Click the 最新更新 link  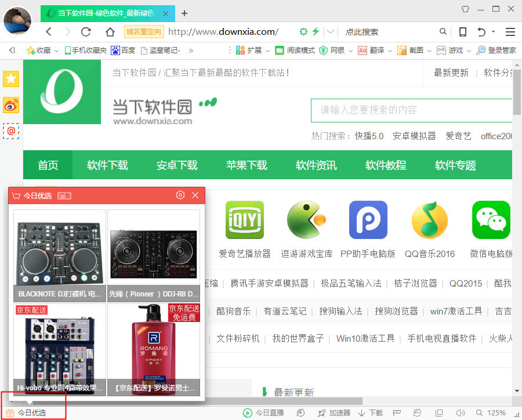(x=451, y=73)
